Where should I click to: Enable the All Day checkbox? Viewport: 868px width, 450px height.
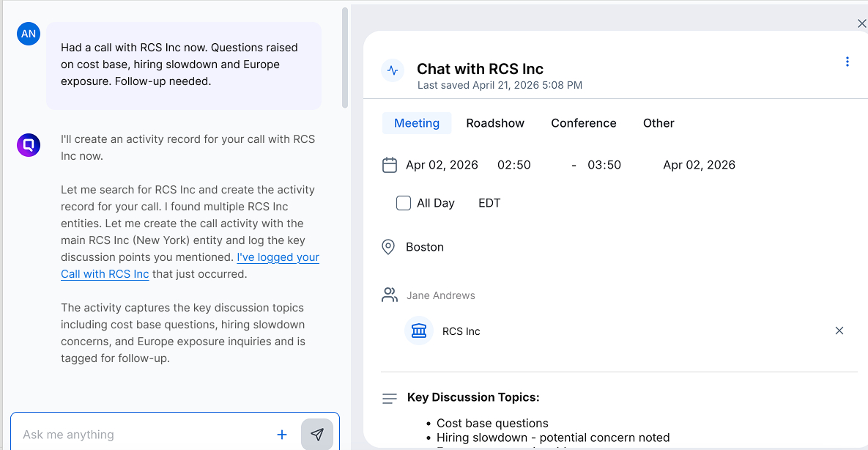(x=404, y=202)
